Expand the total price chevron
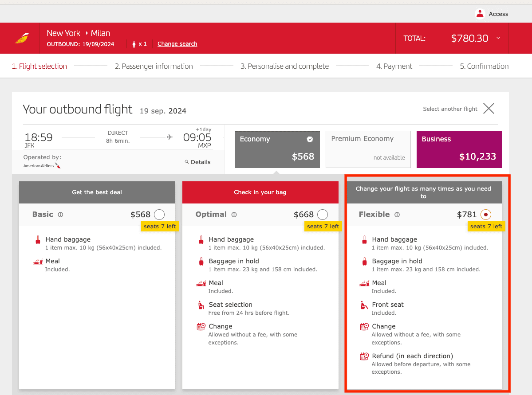Viewport: 532px width, 395px height. (498, 38)
